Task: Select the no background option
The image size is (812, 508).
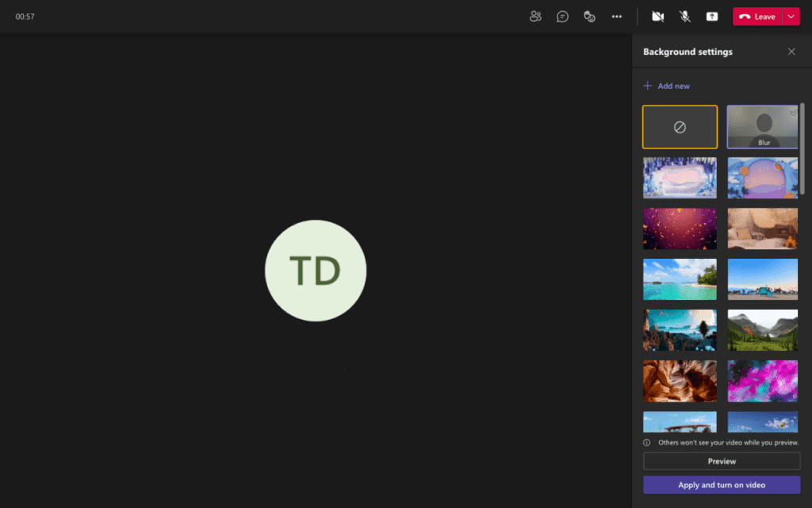Action: point(680,127)
